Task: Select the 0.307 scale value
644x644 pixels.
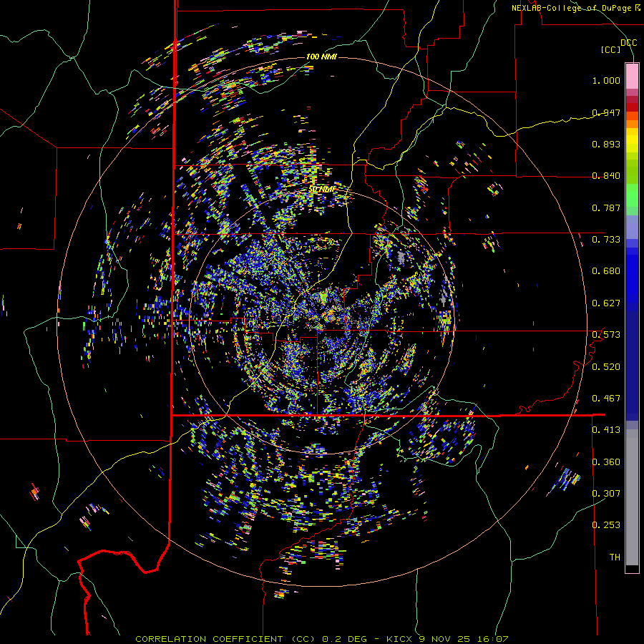Action: tap(606, 494)
